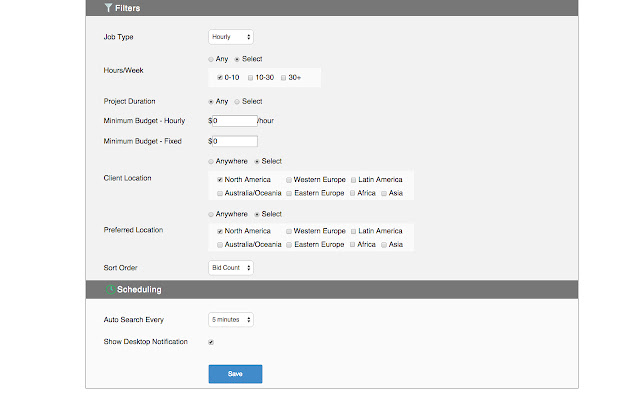The height and width of the screenshot is (400, 640).
Task: Choose Select radio for Project Duration
Action: click(237, 101)
